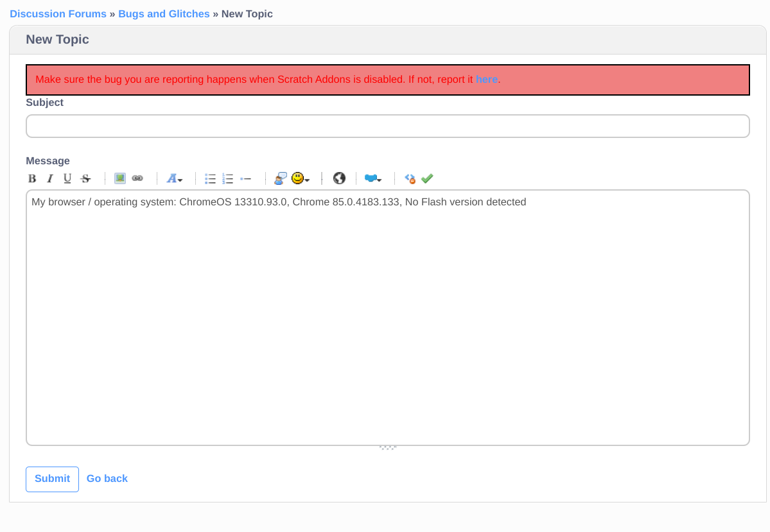The height and width of the screenshot is (532, 770).
Task: Apply strikethrough formatting
Action: pos(85,178)
